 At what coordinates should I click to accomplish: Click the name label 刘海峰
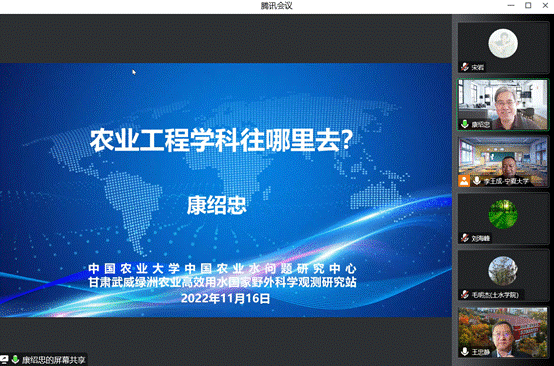pyautogui.click(x=481, y=238)
